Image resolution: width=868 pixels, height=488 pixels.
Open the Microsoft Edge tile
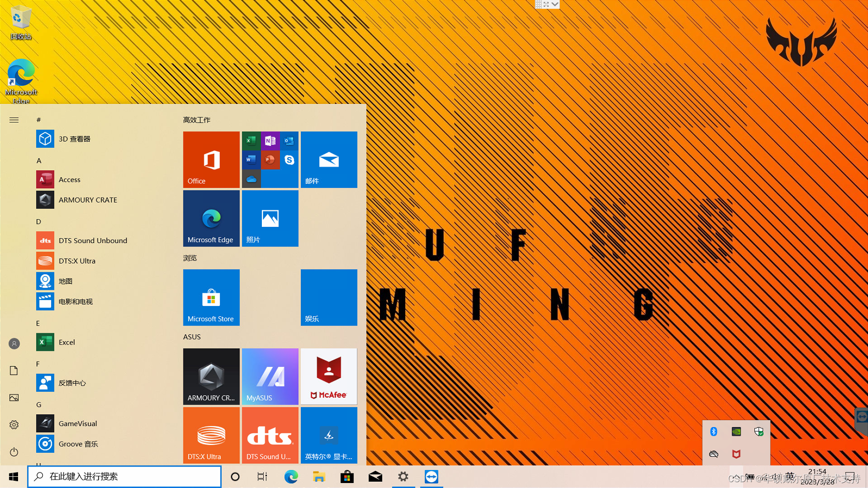coord(211,219)
